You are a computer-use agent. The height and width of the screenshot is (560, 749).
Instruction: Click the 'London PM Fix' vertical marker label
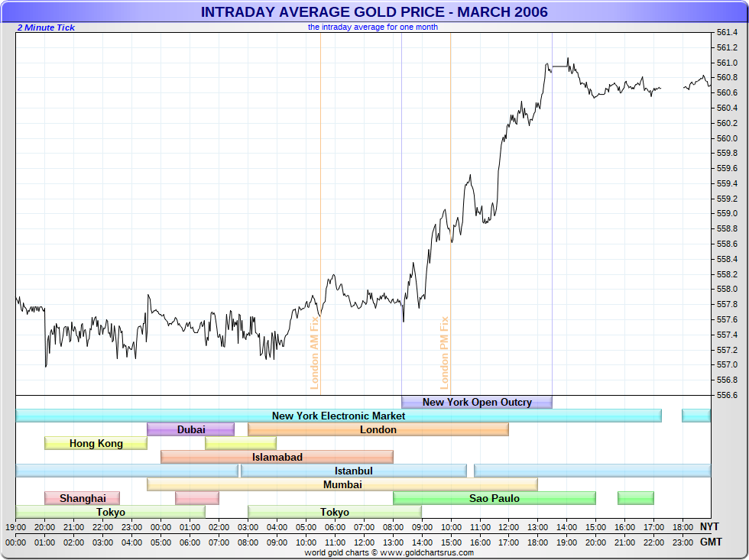444,353
